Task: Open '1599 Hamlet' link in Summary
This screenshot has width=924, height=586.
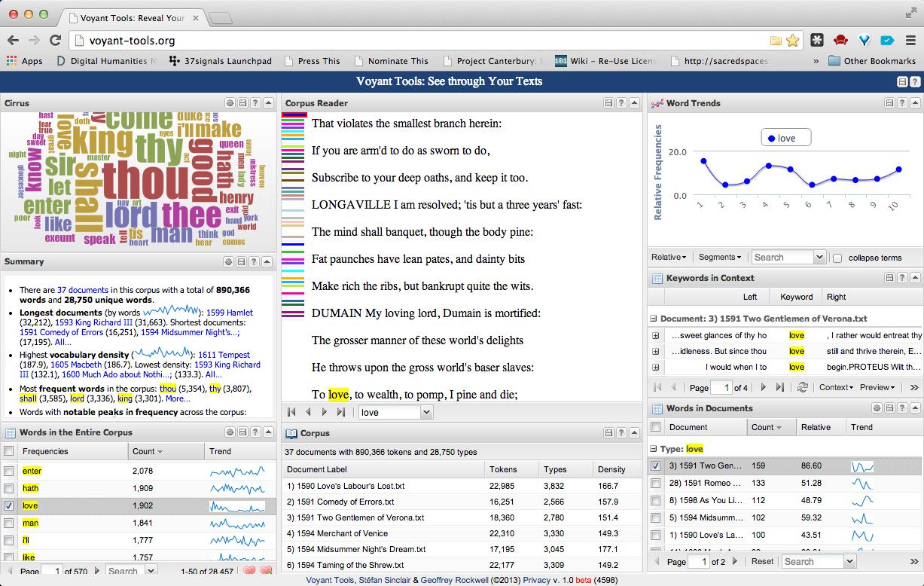Action: click(230, 313)
